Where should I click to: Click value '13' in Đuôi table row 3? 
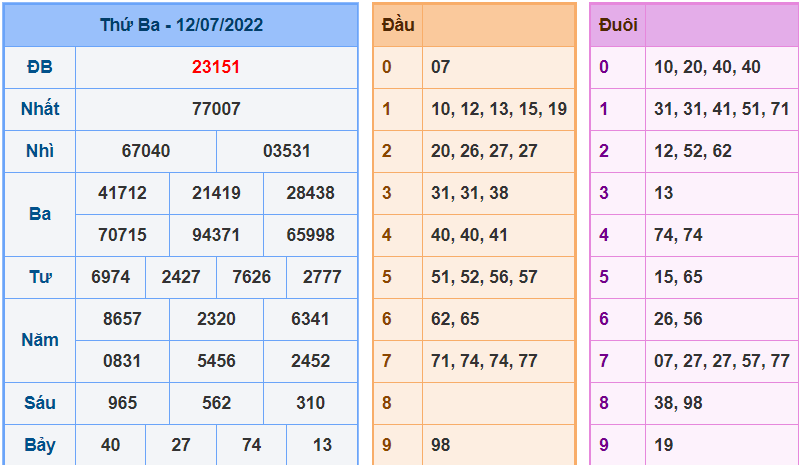pyautogui.click(x=663, y=193)
